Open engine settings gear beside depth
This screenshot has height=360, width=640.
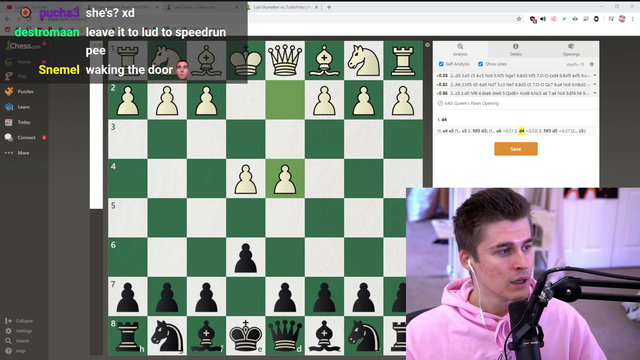point(591,64)
